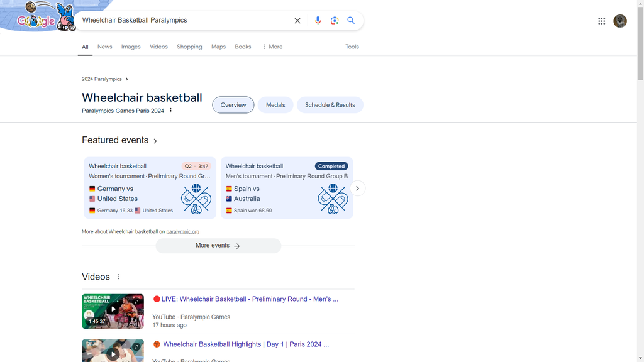Image resolution: width=644 pixels, height=362 pixels.
Task: Click the Germany 16-33 United States score
Action: (131, 211)
